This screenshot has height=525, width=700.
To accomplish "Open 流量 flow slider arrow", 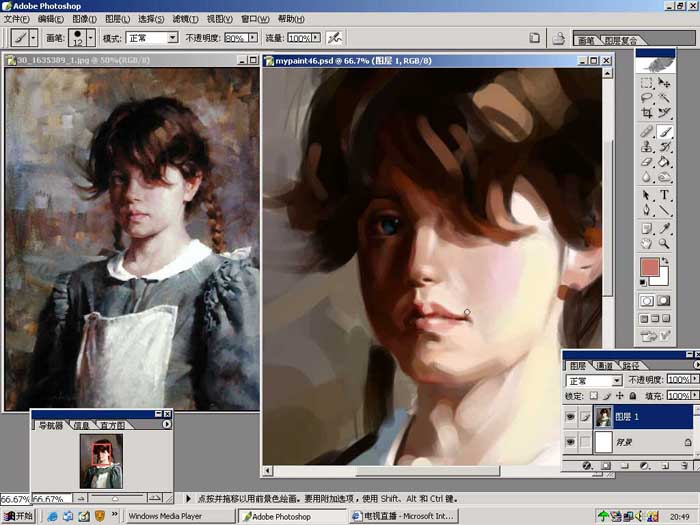I will (317, 38).
